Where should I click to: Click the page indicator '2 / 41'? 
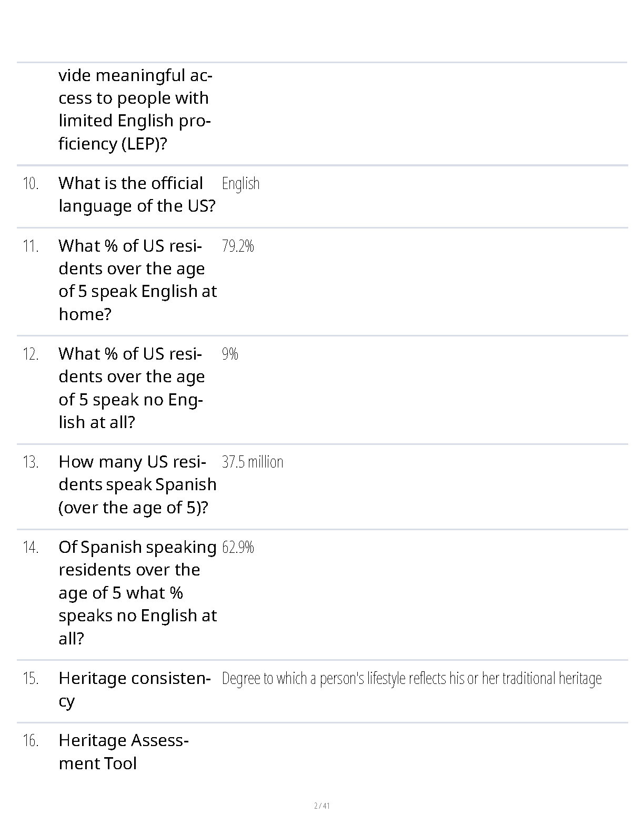tap(322, 806)
